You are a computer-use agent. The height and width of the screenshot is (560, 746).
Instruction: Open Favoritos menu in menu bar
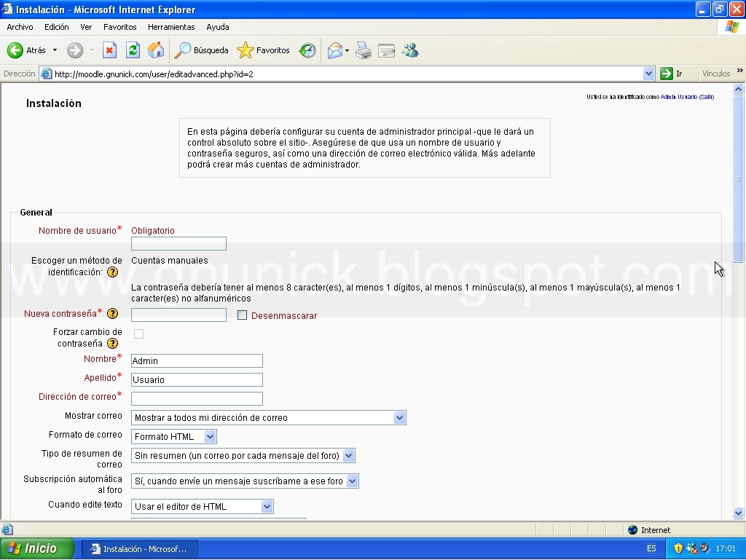click(120, 27)
